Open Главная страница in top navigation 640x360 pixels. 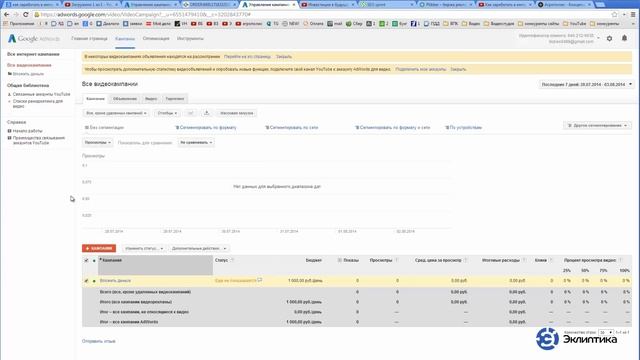tap(89, 38)
